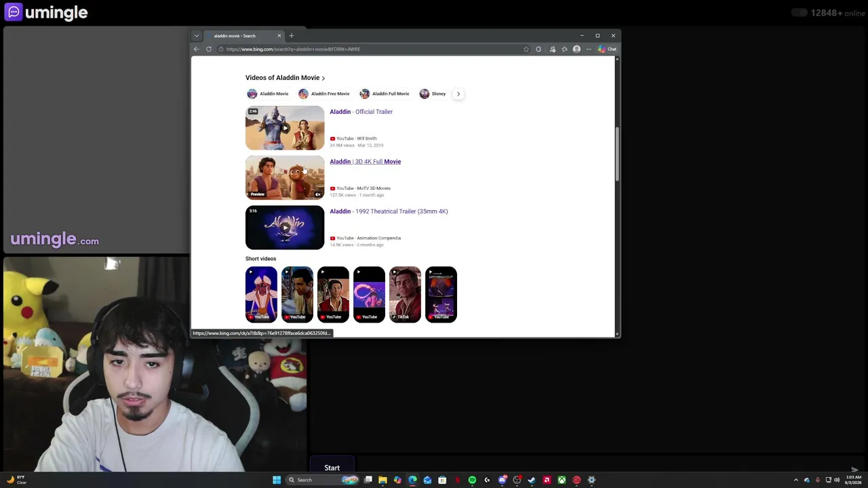The image size is (868, 488).
Task: Open 'Videos of Aladdin Movie' heading link
Action: [285, 78]
